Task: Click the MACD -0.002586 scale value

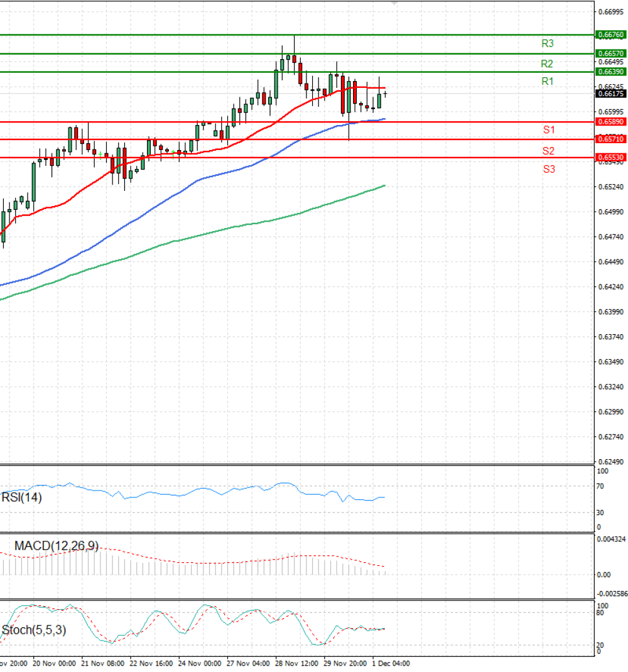Action: tap(612, 594)
